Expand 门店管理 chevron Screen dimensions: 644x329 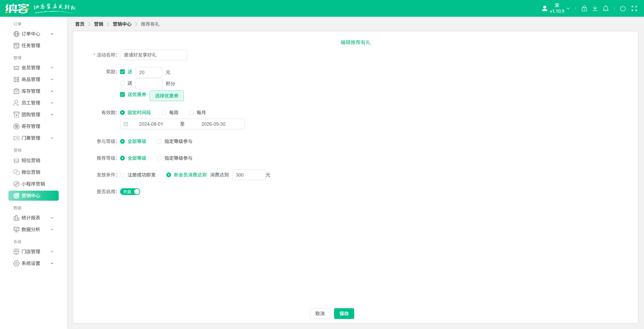[x=52, y=252]
